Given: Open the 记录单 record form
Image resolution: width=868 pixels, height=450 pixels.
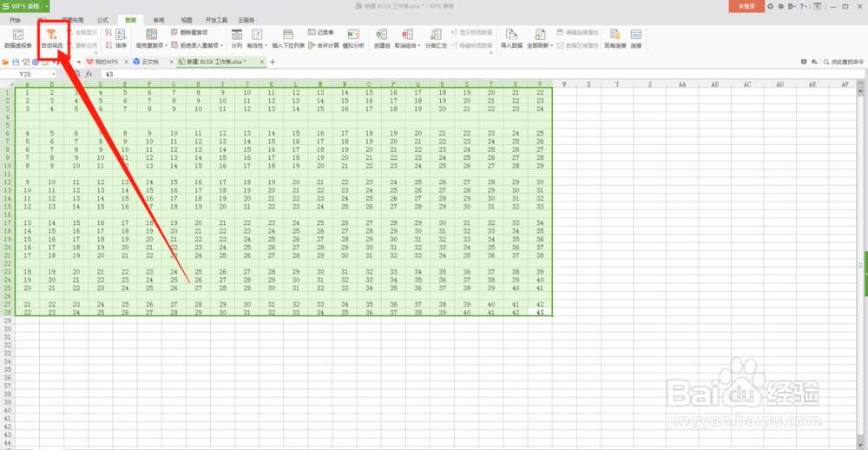Looking at the screenshot, I should coord(321,33).
